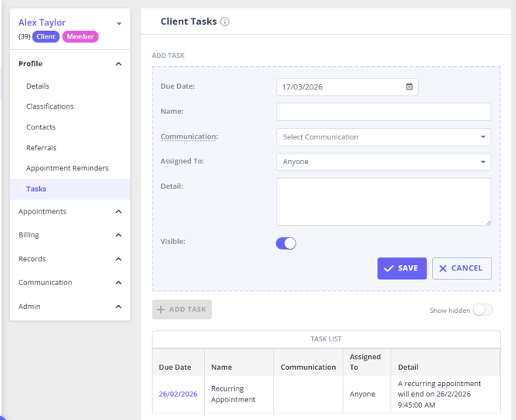Click the task Name input field
Image resolution: width=516 pixels, height=420 pixels.
point(383,112)
